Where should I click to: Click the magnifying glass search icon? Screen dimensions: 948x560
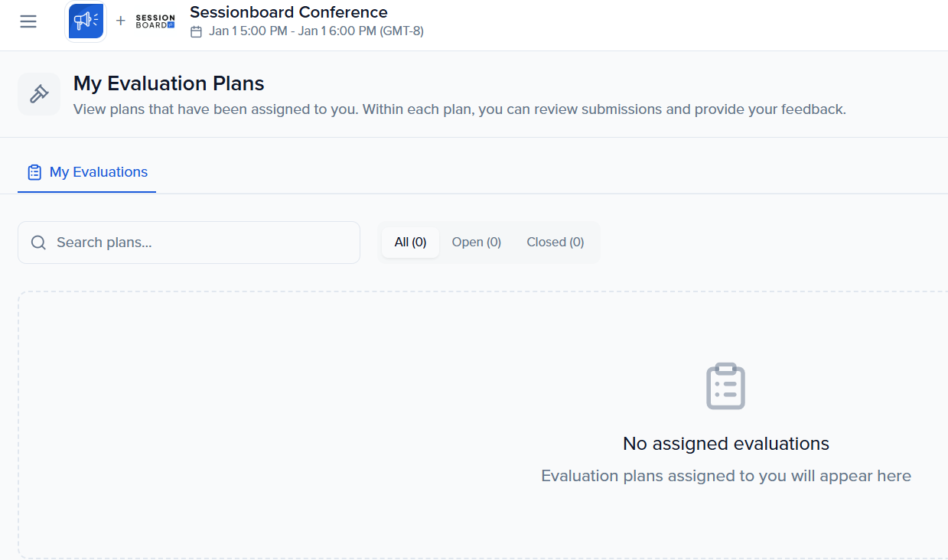pos(38,243)
